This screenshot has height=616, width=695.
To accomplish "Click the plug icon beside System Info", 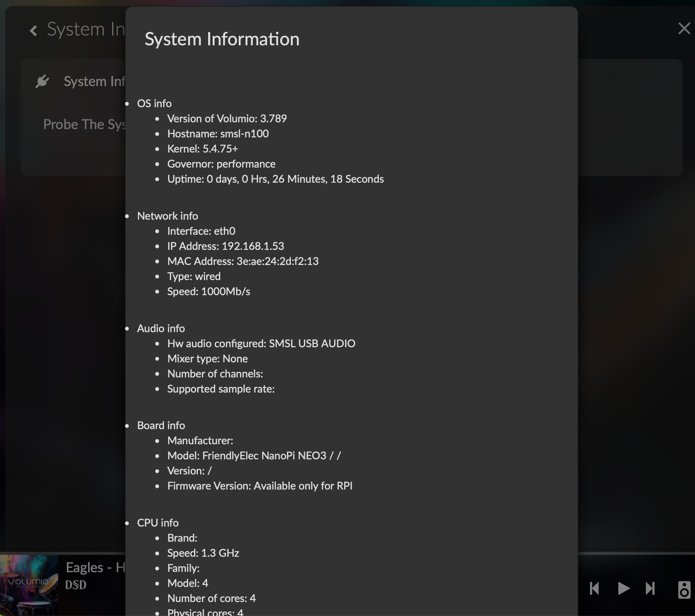I will point(42,81).
